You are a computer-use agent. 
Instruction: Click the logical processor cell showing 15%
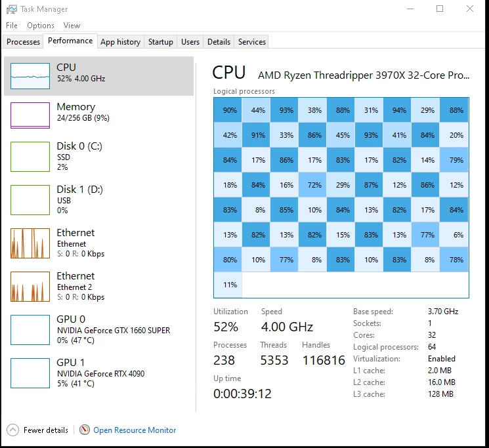(x=341, y=235)
